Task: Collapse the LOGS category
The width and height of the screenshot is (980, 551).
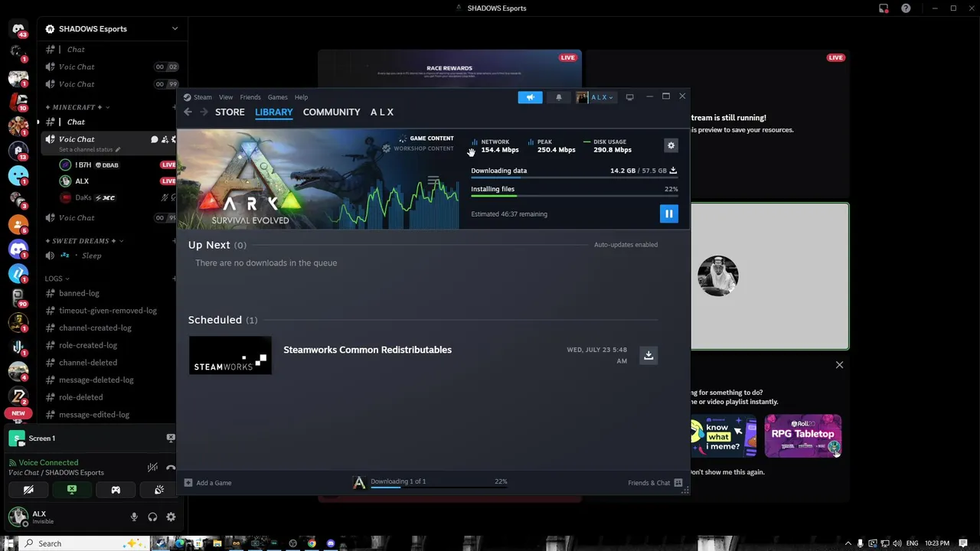Action: 57,279
